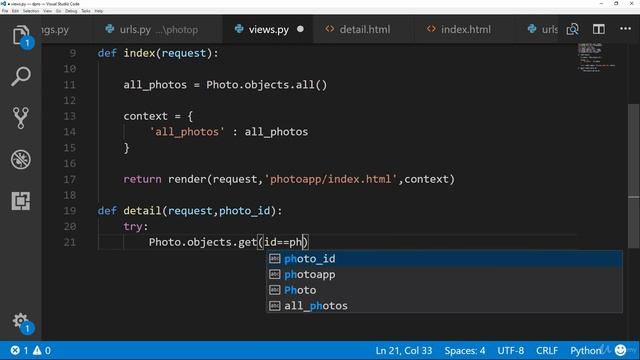Click 'photoapp/index.html' string on line 17
The height and width of the screenshot is (360, 640).
tap(331, 179)
